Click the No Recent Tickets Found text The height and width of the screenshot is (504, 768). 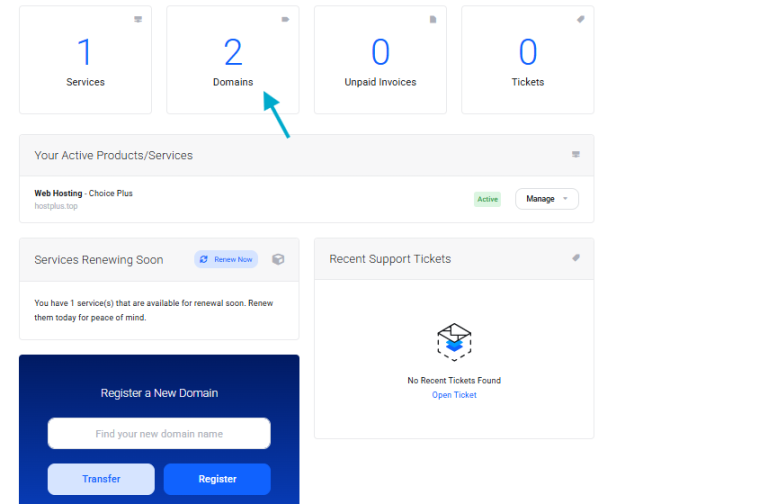pos(454,381)
